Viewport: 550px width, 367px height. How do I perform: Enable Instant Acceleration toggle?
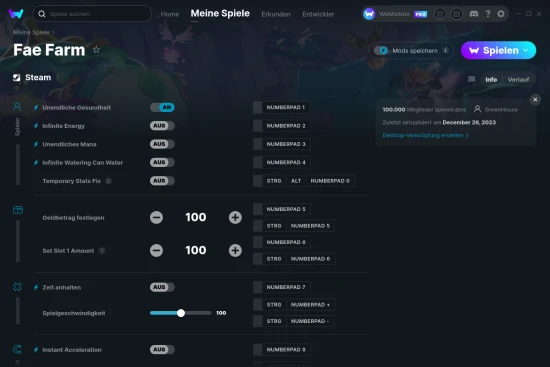point(162,349)
